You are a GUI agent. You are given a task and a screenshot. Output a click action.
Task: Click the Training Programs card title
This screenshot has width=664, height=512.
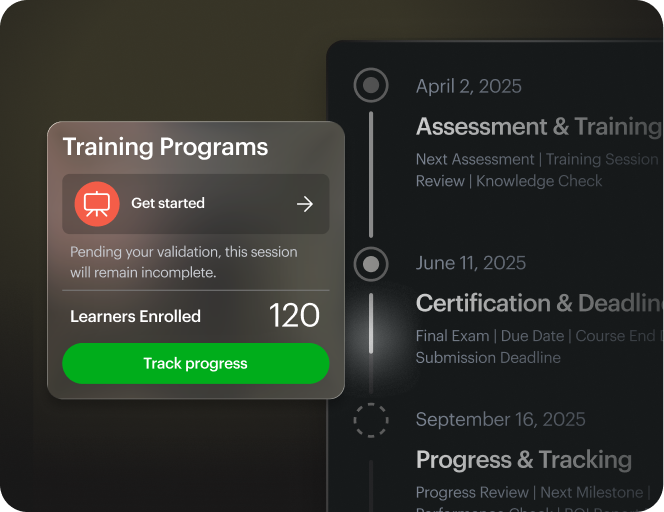[165, 147]
